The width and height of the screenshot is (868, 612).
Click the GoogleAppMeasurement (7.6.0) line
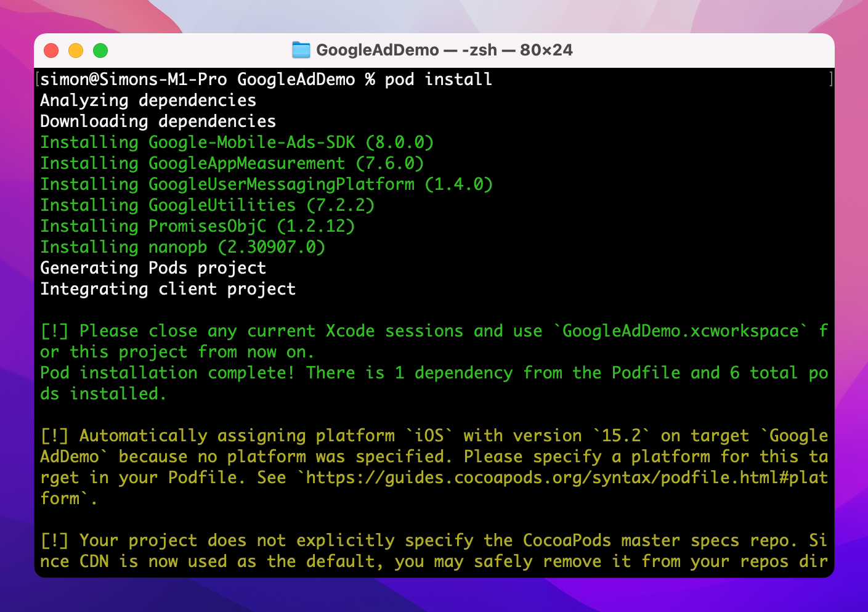point(232,163)
